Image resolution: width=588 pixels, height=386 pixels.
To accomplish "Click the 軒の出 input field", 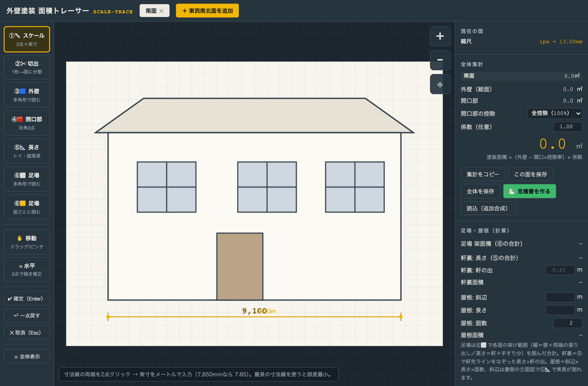I will click(560, 270).
